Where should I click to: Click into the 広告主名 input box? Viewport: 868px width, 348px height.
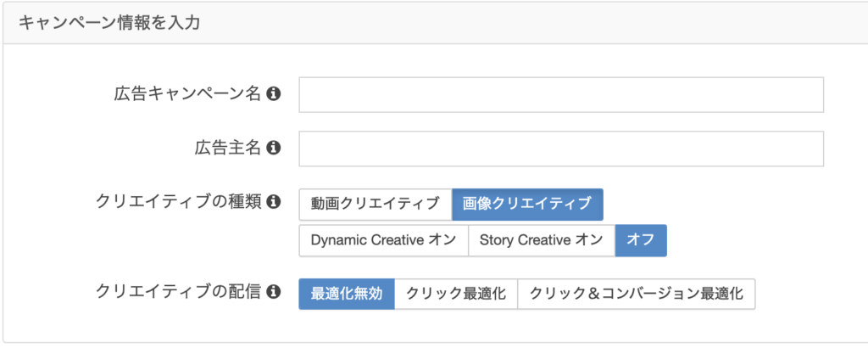click(x=561, y=149)
